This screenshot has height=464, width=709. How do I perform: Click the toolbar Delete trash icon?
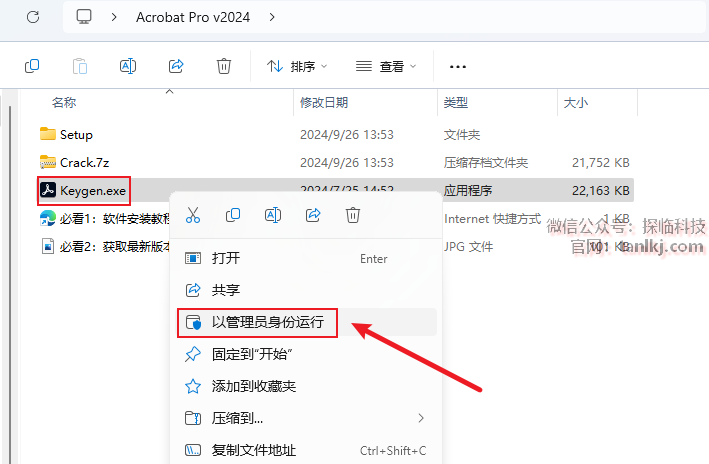click(224, 66)
